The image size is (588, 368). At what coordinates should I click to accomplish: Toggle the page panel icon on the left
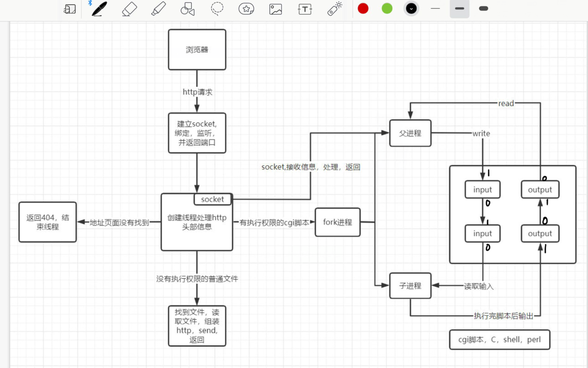tap(69, 9)
